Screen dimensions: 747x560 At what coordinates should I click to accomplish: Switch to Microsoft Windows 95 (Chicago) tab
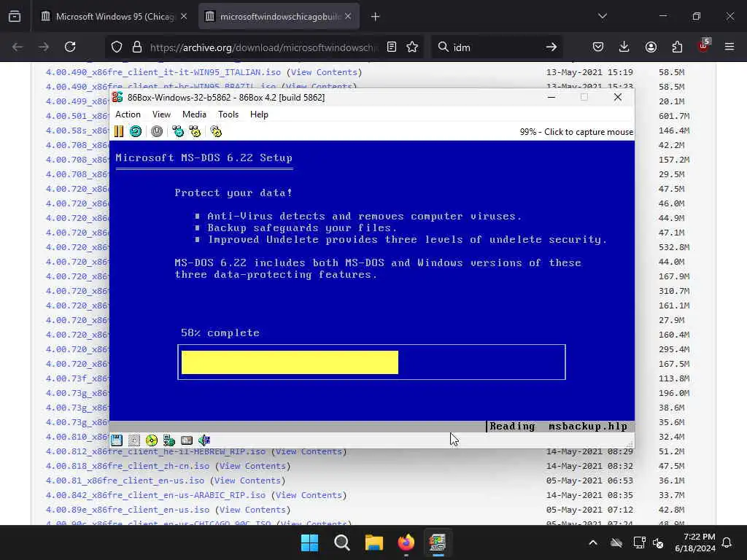[113, 17]
